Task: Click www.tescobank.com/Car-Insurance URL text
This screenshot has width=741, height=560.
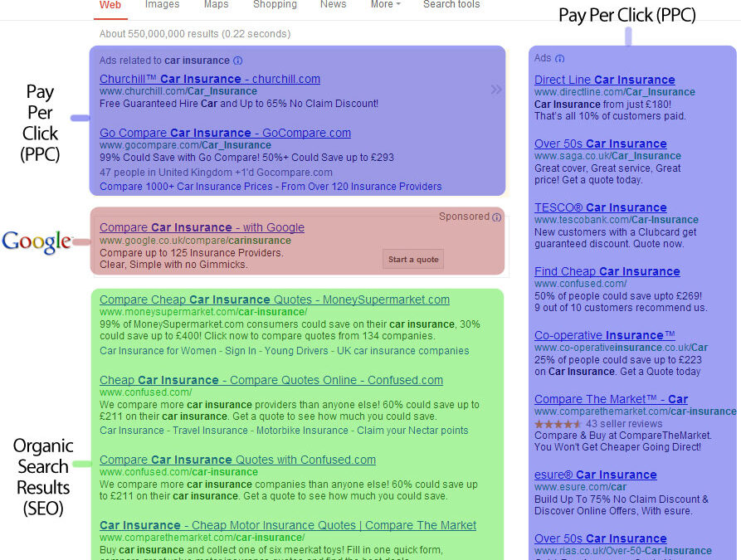Action: click(617, 220)
